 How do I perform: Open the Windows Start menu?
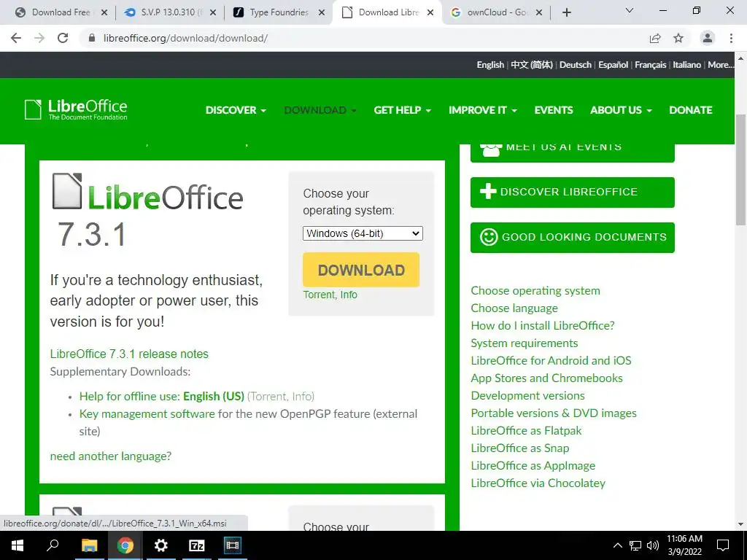point(18,545)
